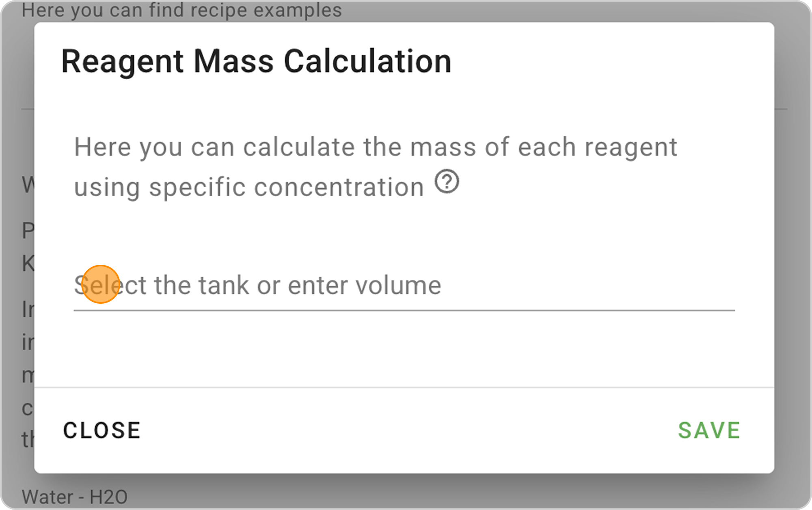812x510 pixels.
Task: Click 'Here you can find recipe examples' text
Action: click(x=181, y=11)
